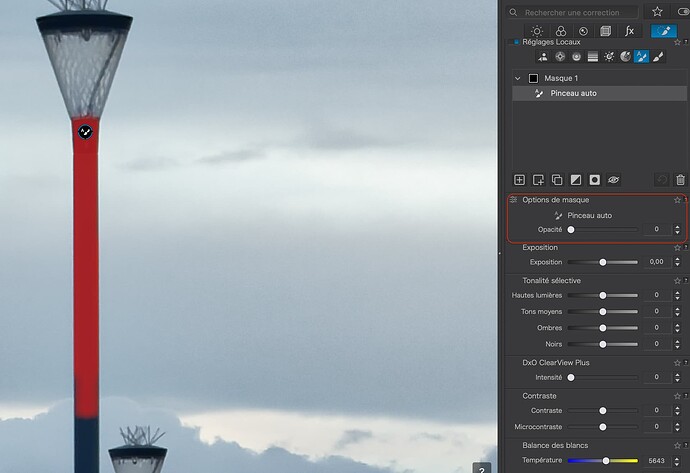Delete mask with the trash icon
Image resolution: width=690 pixels, height=473 pixels.
click(680, 180)
